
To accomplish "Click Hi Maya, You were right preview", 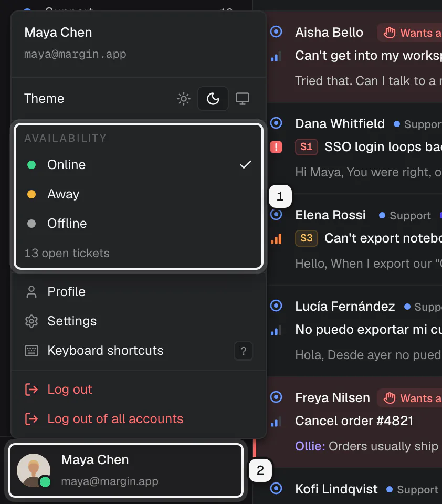I will point(369,172).
